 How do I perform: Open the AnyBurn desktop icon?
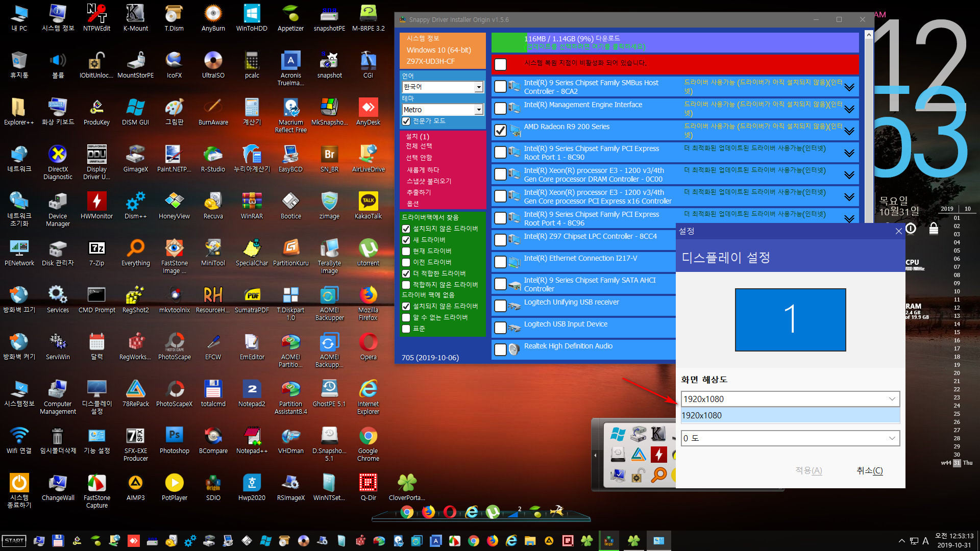(x=213, y=18)
